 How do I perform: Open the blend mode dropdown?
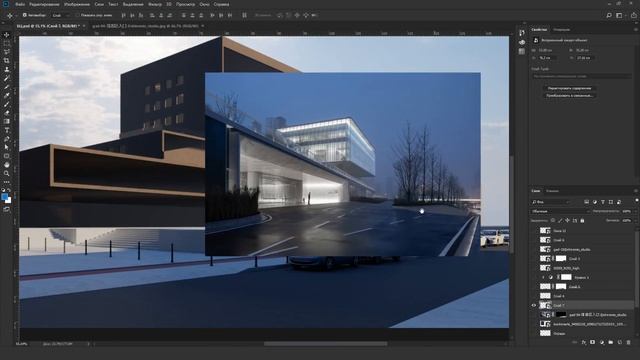tap(560, 211)
